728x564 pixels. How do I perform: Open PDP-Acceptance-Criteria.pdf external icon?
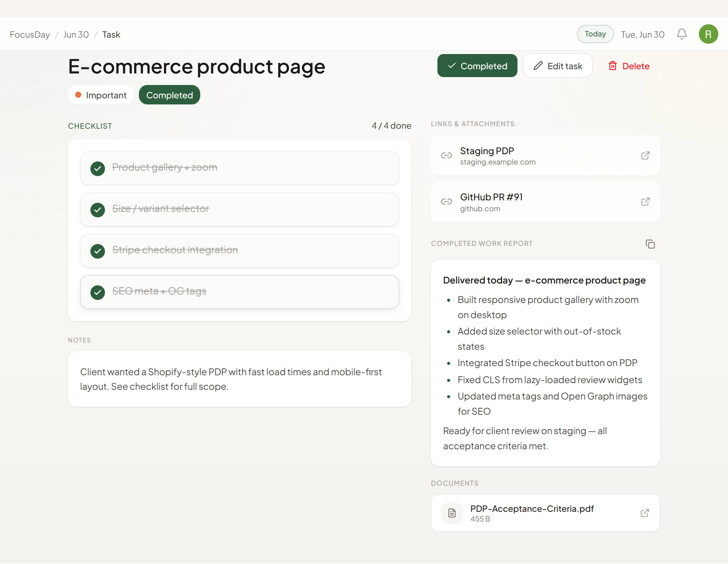tap(645, 513)
